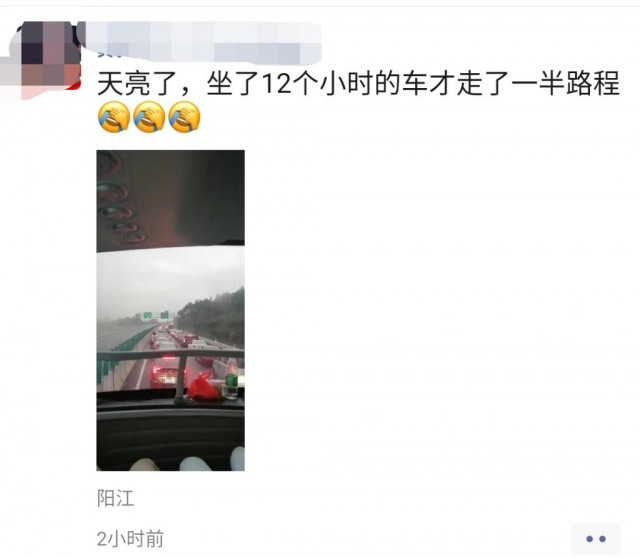The height and width of the screenshot is (558, 640).
Task: Click the last face-palm laughing emoji
Action: [184, 117]
